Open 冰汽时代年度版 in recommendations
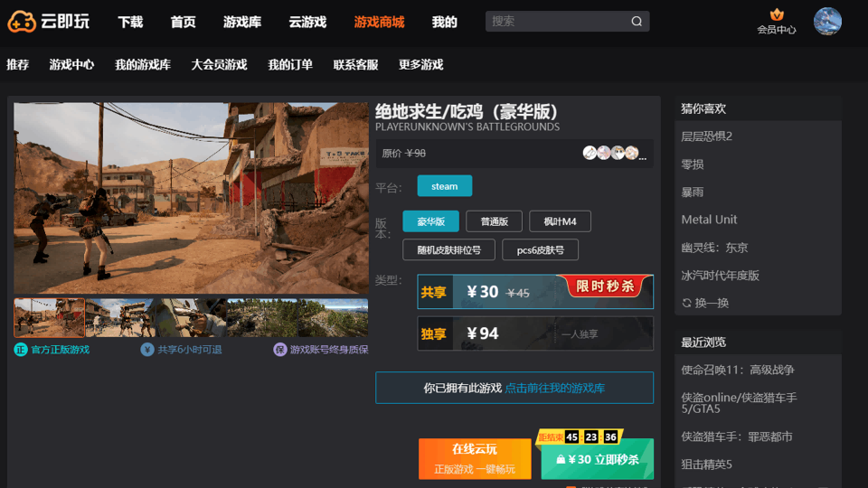868x488 pixels. [721, 275]
